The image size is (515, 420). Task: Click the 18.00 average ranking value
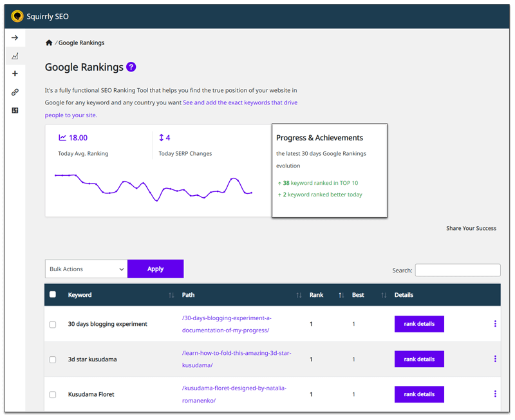78,138
